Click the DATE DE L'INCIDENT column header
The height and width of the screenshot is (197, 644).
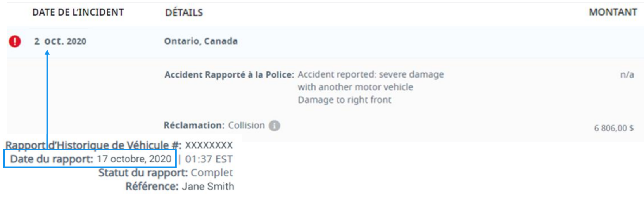(x=78, y=12)
